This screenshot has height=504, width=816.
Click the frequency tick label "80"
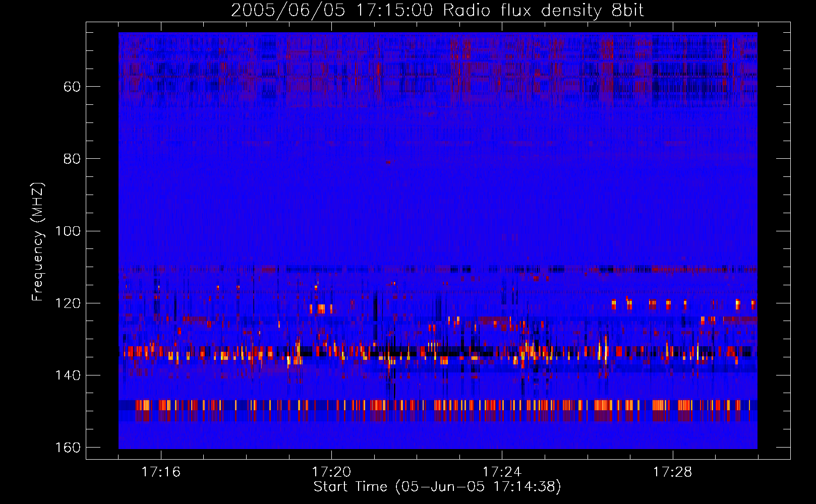72,159
